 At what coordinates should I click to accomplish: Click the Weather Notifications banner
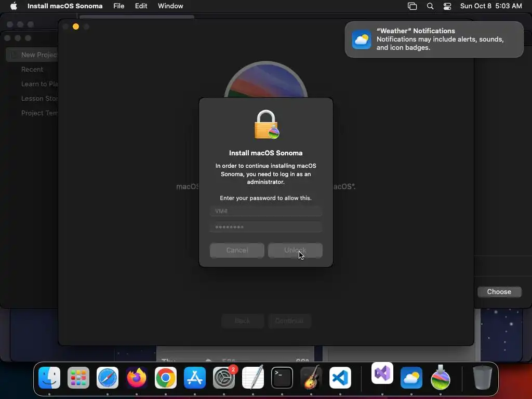434,39
